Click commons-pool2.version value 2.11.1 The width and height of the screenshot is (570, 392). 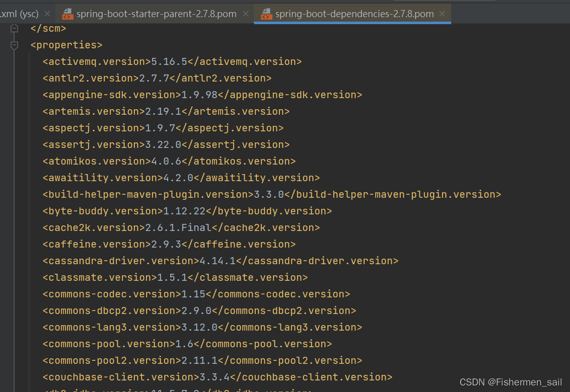(199, 361)
